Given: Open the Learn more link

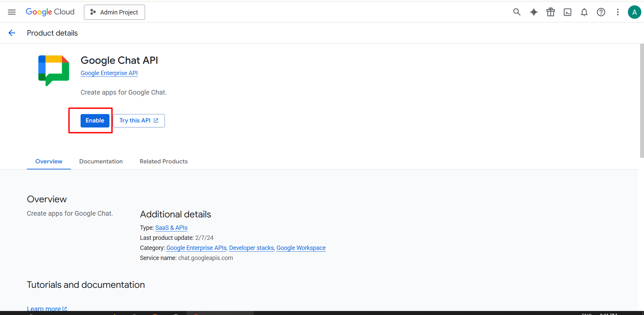Looking at the screenshot, I should tap(47, 309).
